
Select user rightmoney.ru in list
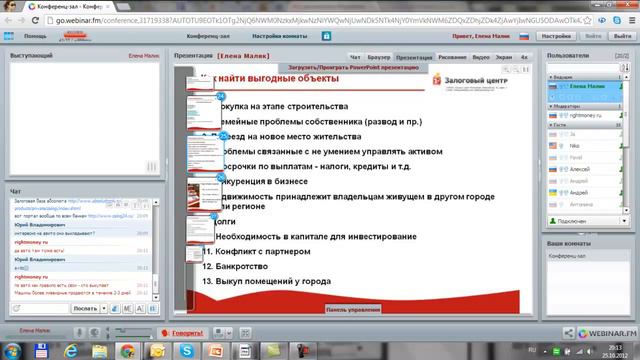(x=584, y=116)
